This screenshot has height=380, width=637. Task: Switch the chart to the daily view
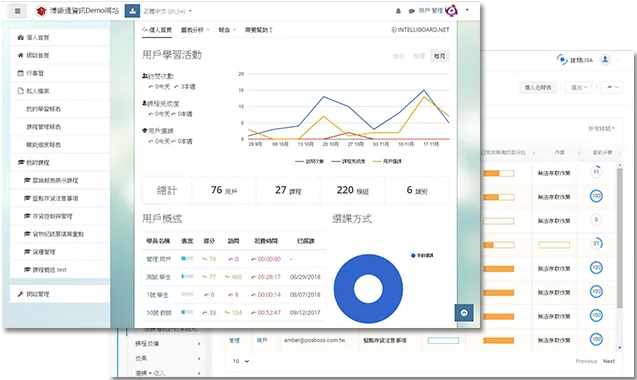pos(398,56)
